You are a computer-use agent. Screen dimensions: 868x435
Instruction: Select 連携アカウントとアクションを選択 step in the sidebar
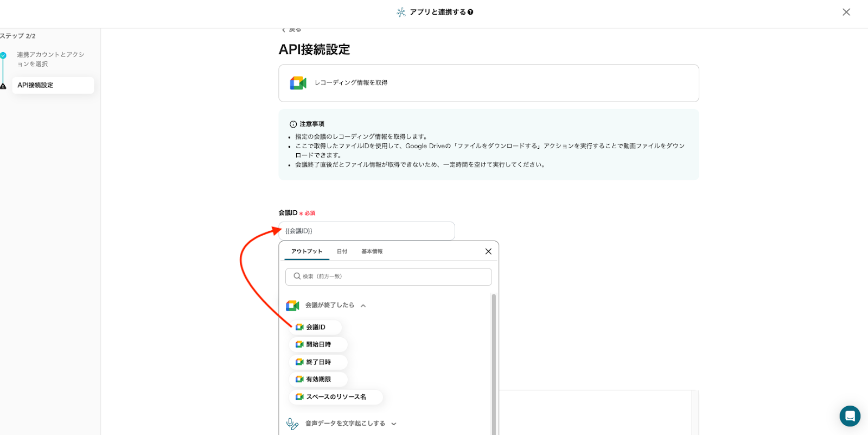tap(50, 59)
